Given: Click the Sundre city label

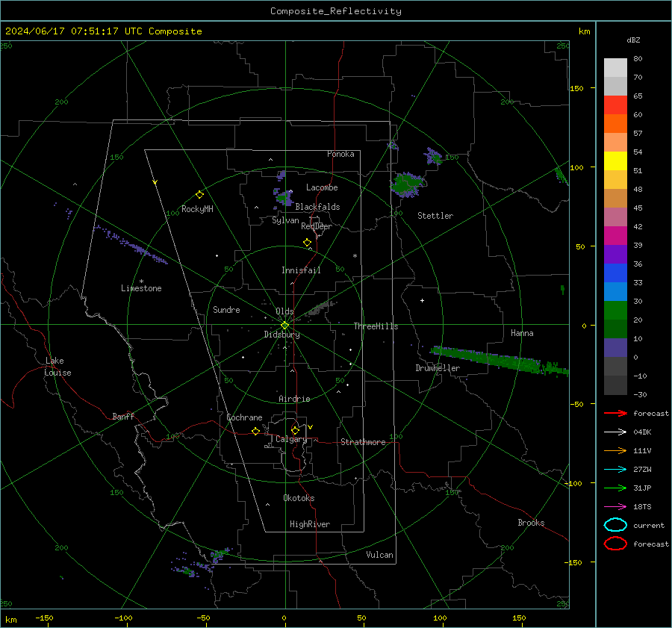Looking at the screenshot, I should pos(226,309).
